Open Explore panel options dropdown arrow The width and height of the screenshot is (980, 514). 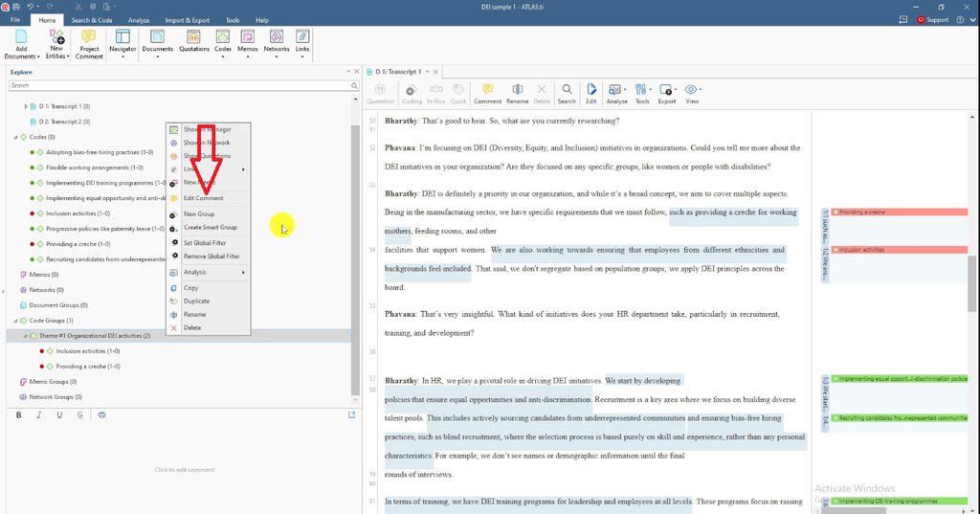(348, 71)
